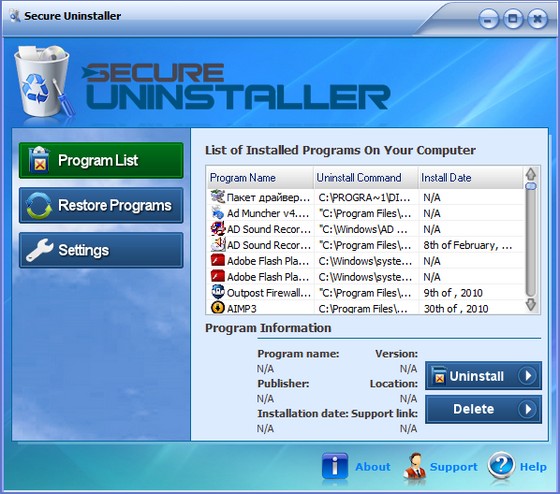Click the scroll down arrow of program list
Viewport: 560px width, 494px height.
531,304
